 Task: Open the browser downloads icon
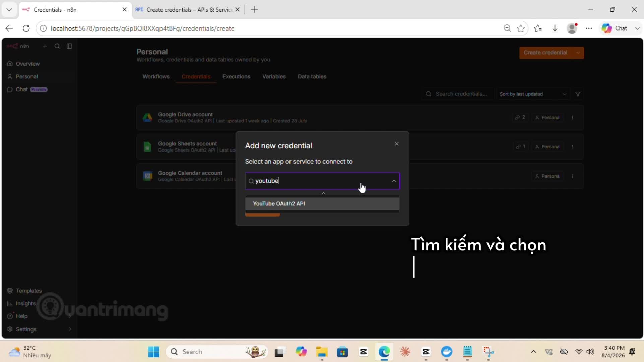[x=555, y=28]
